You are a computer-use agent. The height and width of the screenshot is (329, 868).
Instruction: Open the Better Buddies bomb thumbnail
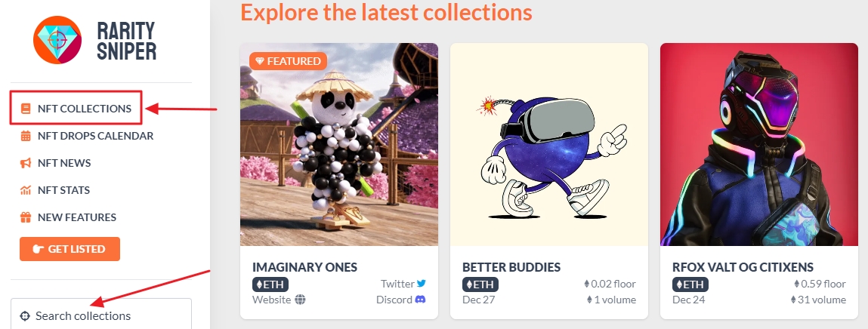click(x=548, y=144)
